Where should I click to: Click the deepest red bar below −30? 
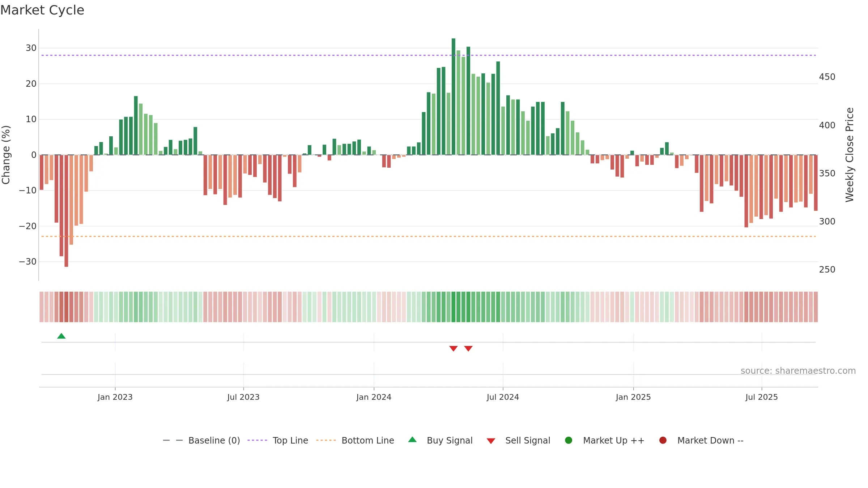(66, 211)
